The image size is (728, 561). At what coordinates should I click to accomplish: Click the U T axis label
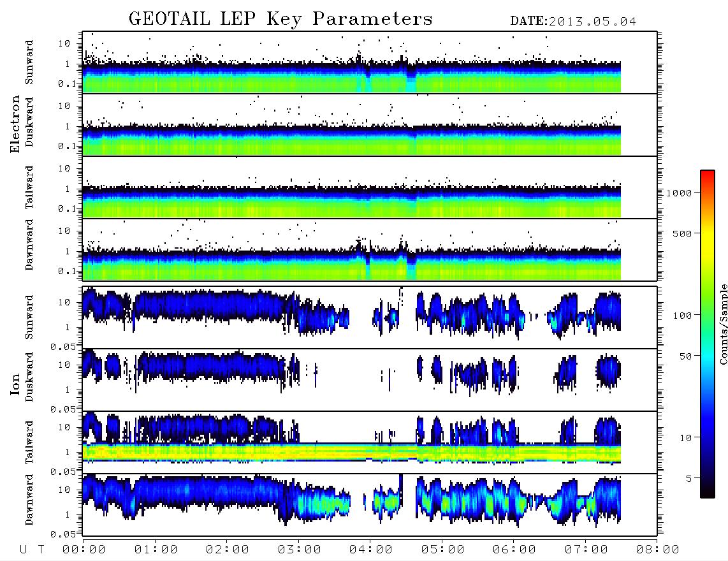[32, 550]
